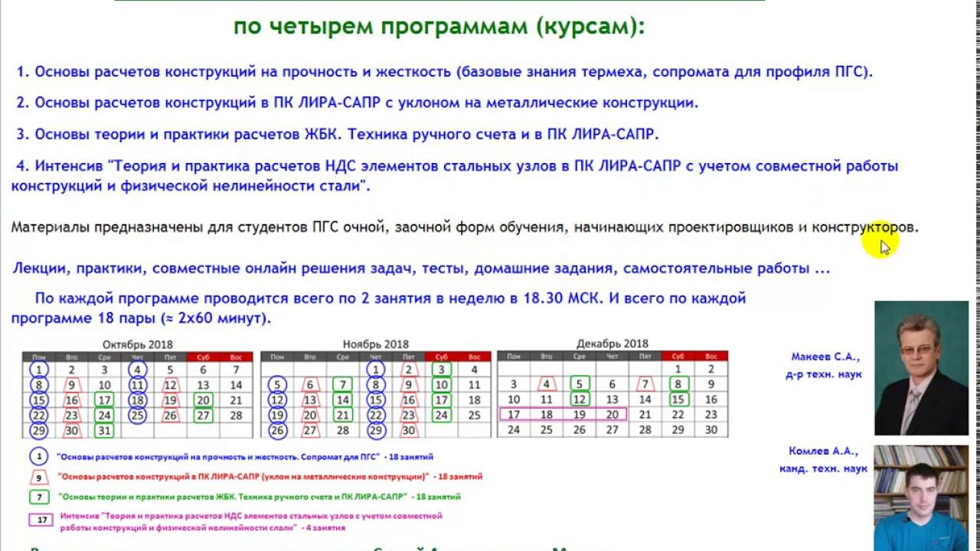The height and width of the screenshot is (551, 980).
Task: Click the "Октябрь 2018" calendar title
Action: 138,344
